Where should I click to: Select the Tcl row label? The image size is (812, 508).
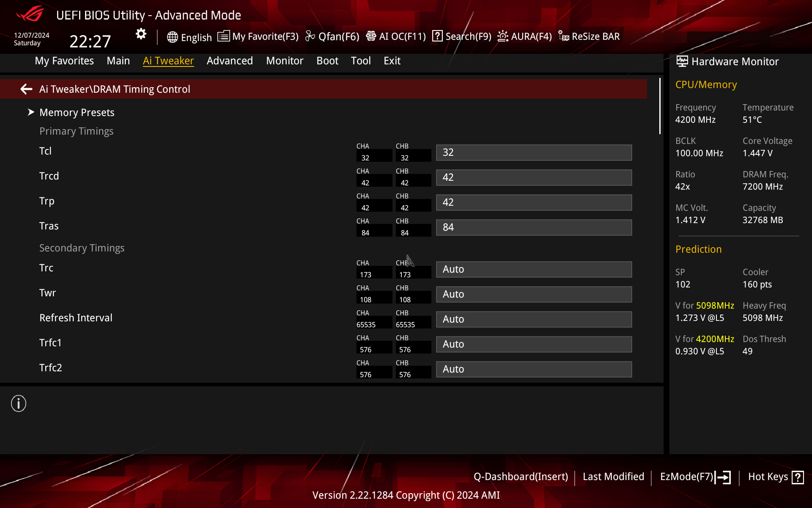tap(45, 151)
